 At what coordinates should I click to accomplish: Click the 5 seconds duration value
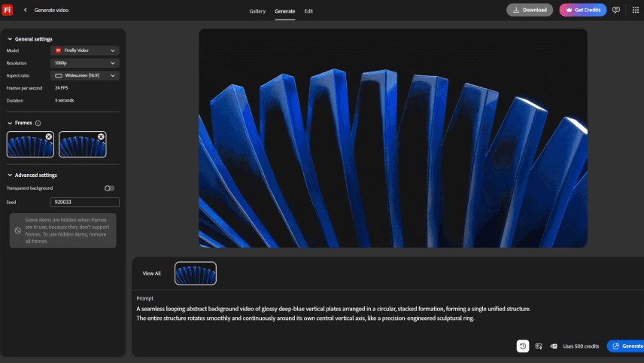(65, 100)
